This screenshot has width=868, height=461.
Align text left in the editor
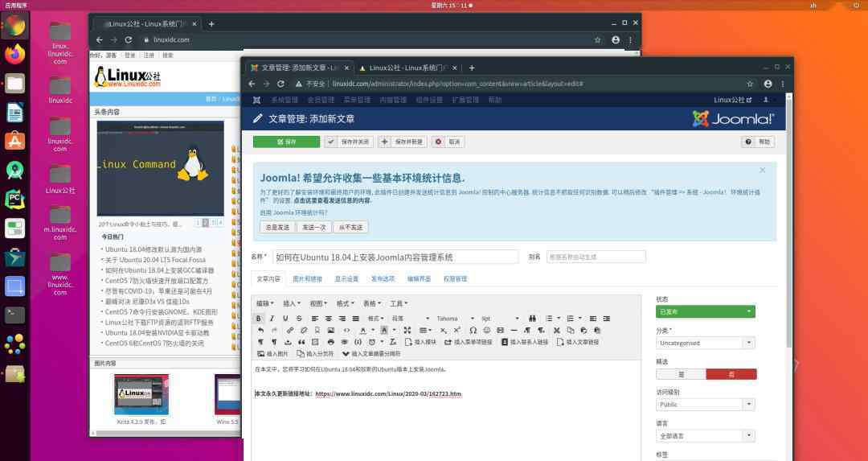pos(314,319)
